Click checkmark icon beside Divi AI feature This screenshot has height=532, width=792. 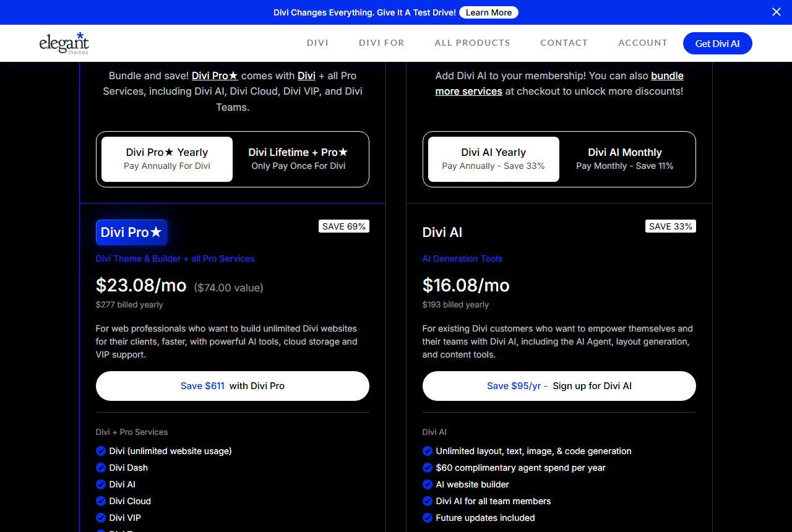click(101, 484)
